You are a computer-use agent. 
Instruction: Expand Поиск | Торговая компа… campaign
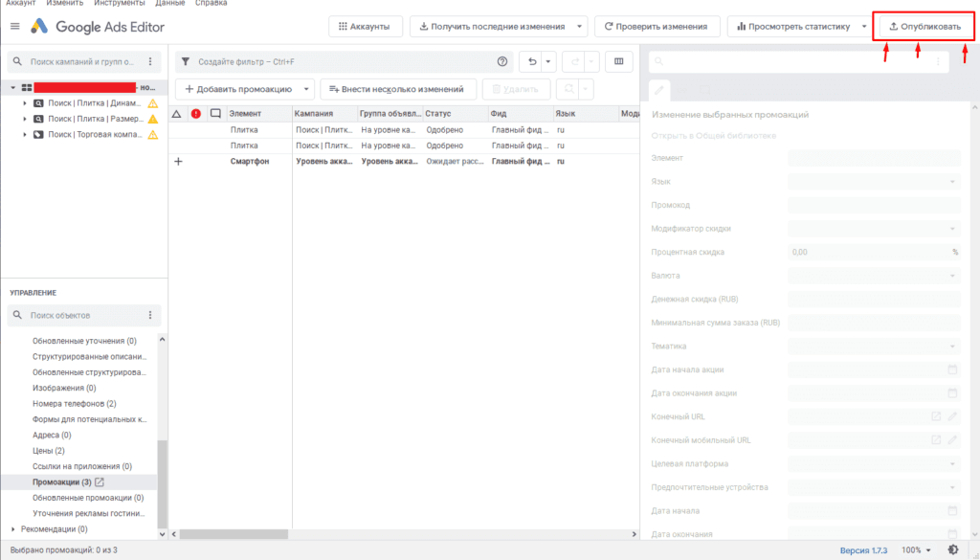pyautogui.click(x=24, y=134)
